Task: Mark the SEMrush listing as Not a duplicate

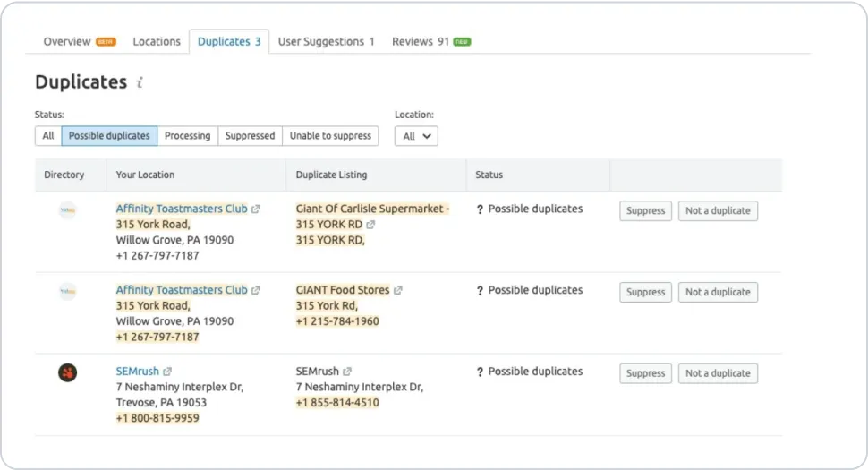Action: (718, 373)
